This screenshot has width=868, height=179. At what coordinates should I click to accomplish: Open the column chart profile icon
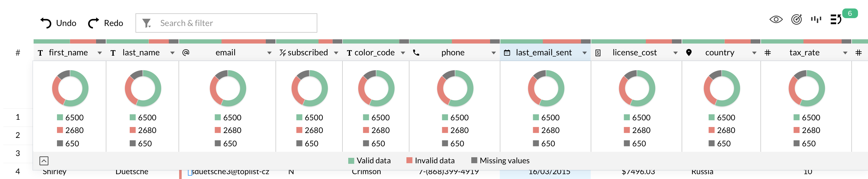pyautogui.click(x=816, y=20)
